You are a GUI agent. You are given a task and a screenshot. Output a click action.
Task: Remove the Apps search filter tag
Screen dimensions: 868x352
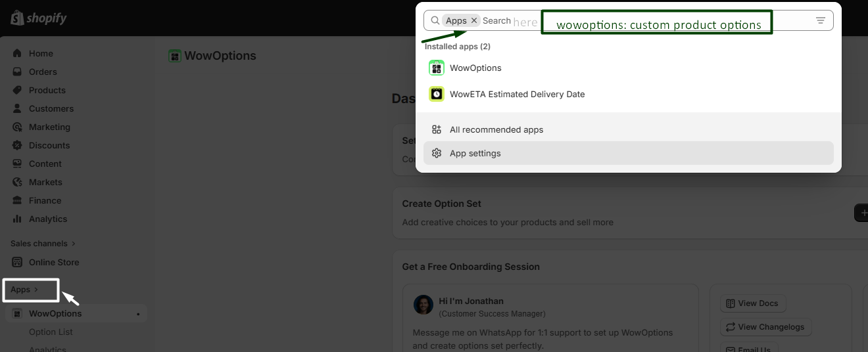point(474,20)
